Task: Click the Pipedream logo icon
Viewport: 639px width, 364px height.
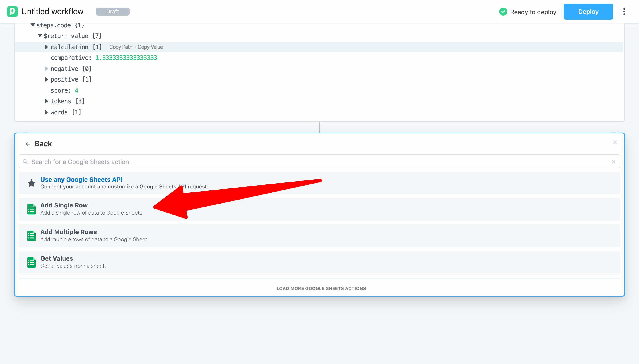Action: (x=12, y=12)
